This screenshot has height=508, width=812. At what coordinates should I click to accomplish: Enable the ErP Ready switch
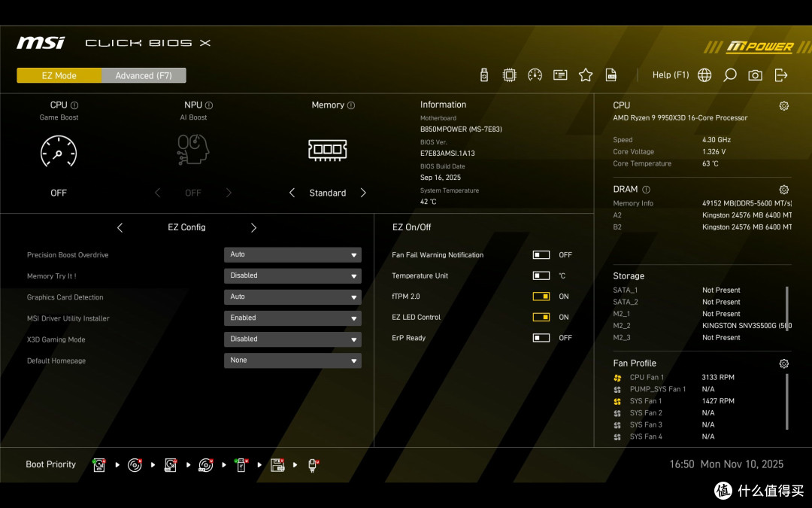click(541, 338)
